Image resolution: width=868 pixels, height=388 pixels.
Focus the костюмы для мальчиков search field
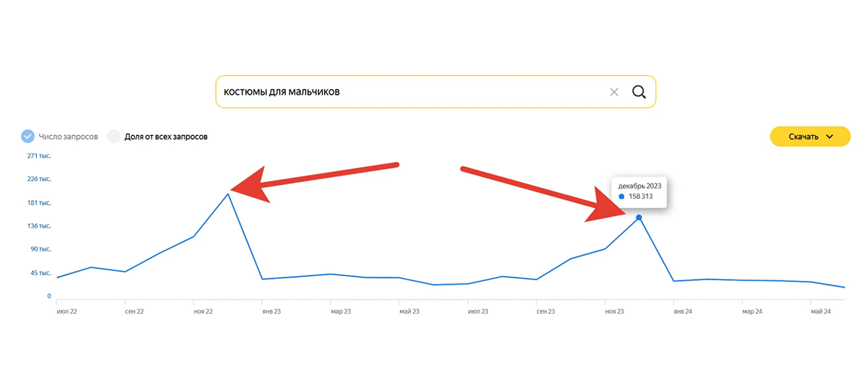point(435,92)
